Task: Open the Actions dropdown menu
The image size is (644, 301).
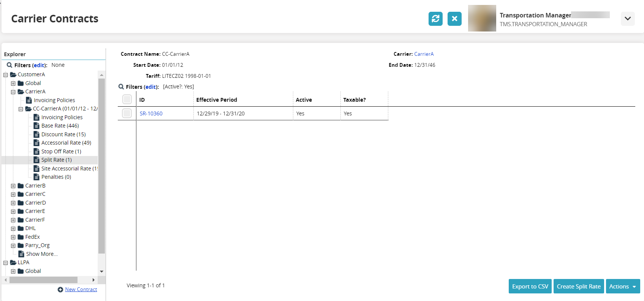Action: [x=623, y=286]
